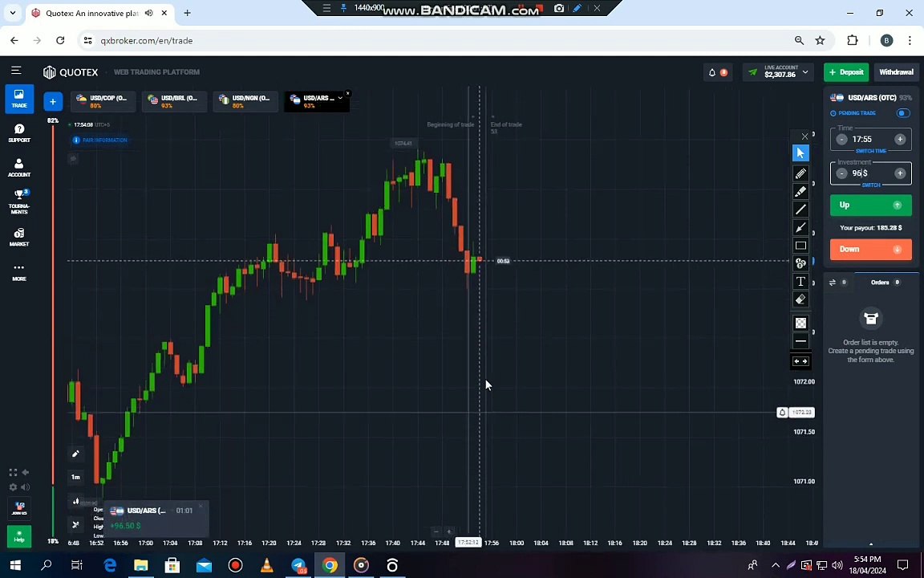Viewport: 924px width, 578px height.
Task: Click the green Deposit button
Action: click(846, 72)
